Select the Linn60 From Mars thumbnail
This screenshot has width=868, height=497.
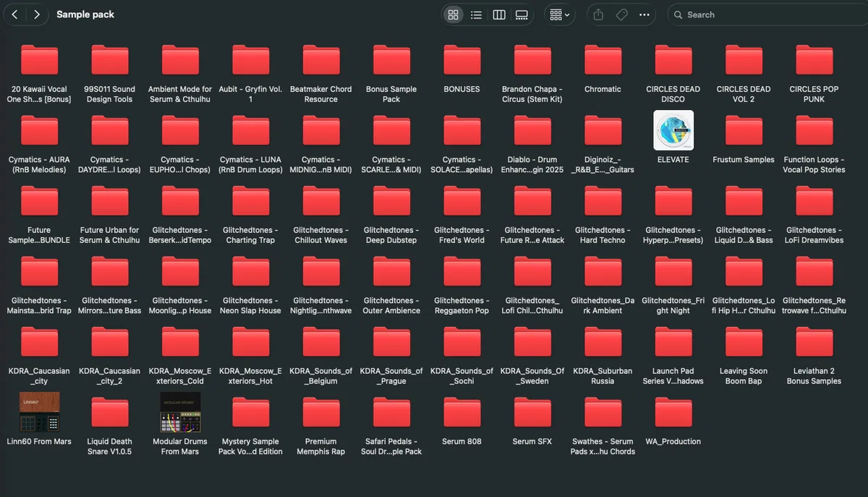click(x=39, y=412)
